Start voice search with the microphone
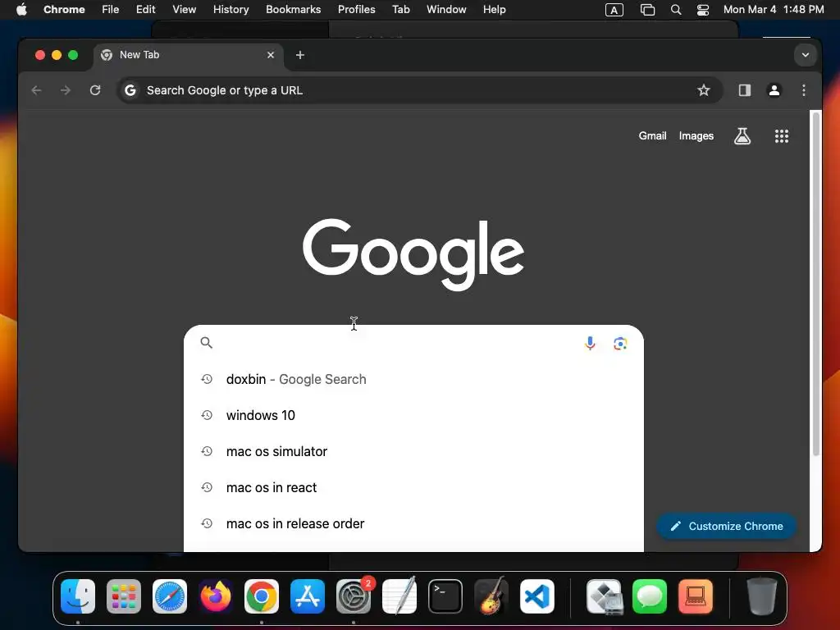Viewport: 840px width, 630px height. point(590,344)
